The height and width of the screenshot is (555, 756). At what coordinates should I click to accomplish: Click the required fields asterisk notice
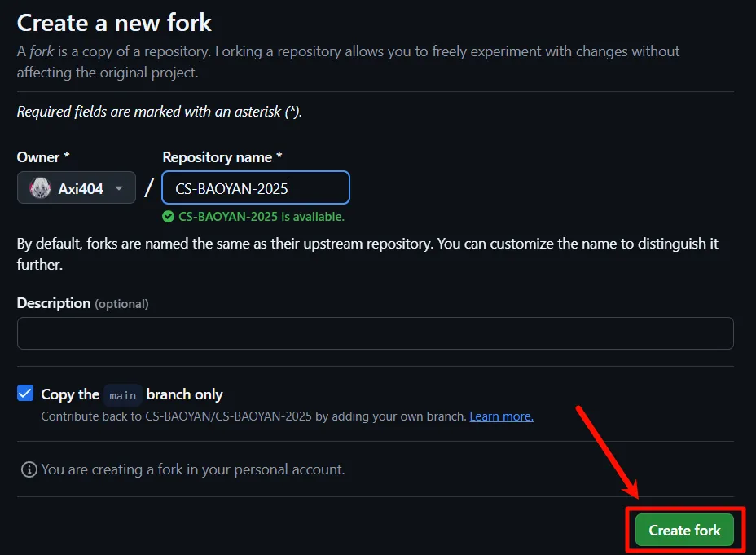click(x=160, y=112)
